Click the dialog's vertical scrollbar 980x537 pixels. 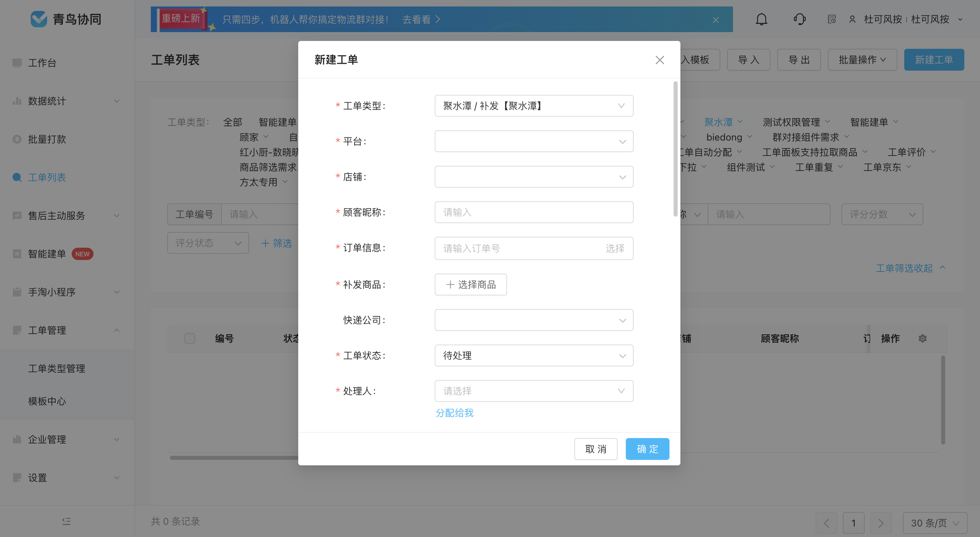pyautogui.click(x=676, y=149)
